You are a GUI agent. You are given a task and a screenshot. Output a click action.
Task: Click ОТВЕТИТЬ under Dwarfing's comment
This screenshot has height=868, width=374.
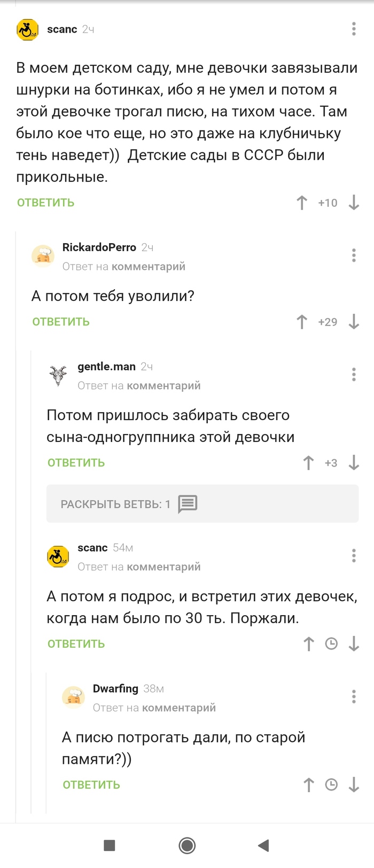pos(91,785)
